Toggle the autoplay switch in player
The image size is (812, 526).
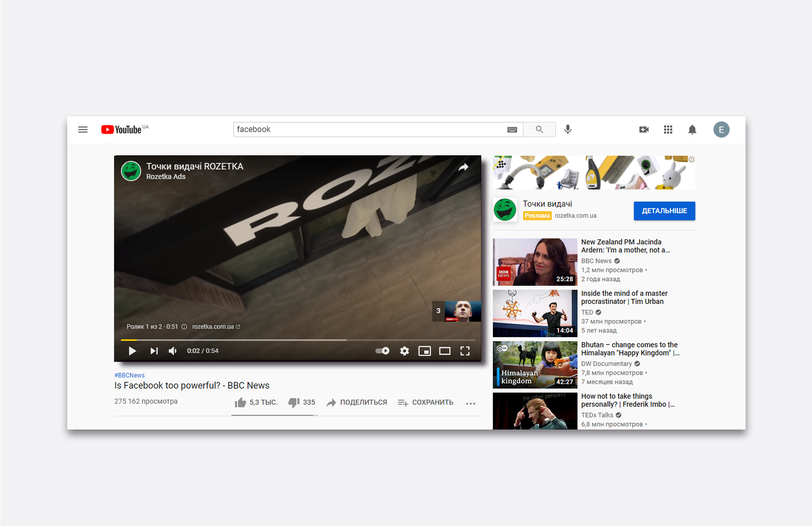point(383,351)
